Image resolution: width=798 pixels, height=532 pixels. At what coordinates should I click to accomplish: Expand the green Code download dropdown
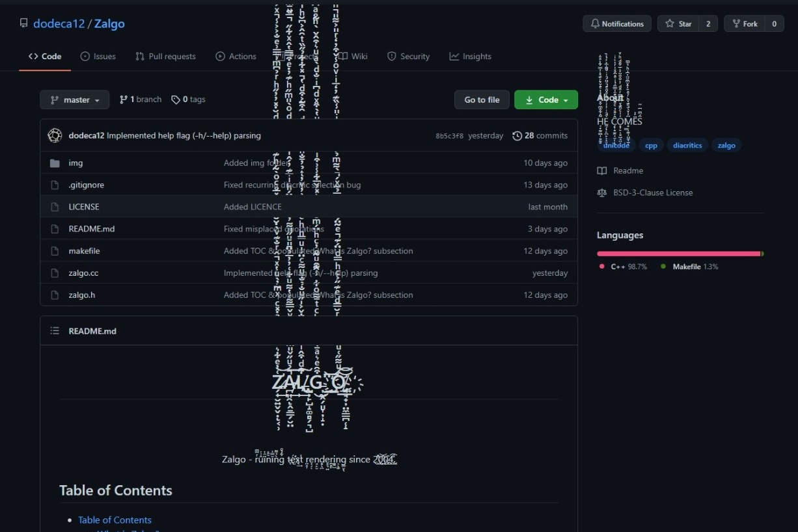(x=546, y=100)
